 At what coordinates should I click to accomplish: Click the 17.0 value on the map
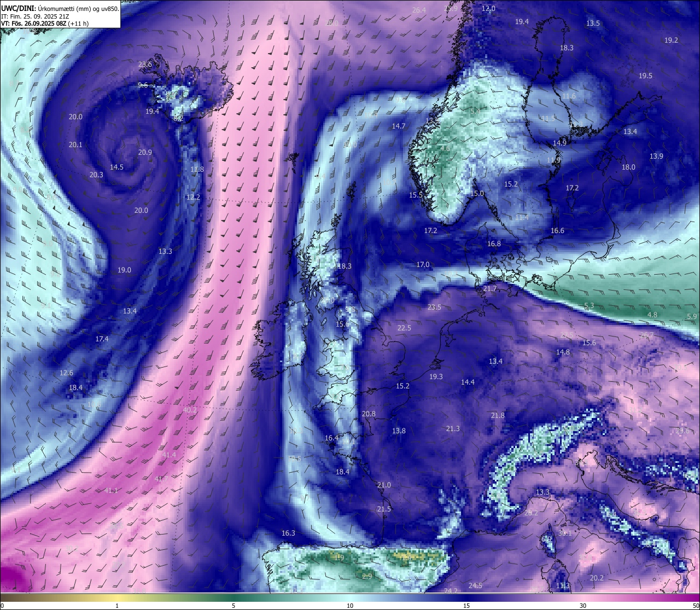pos(423,264)
